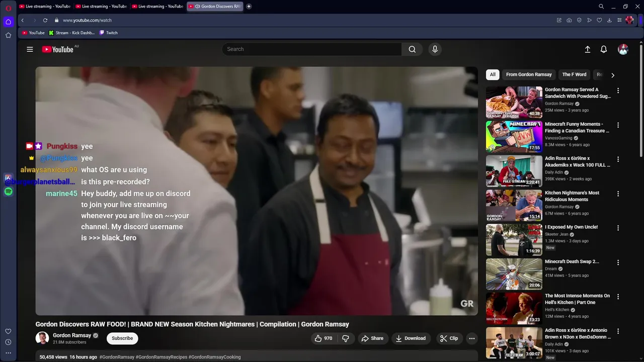The height and width of the screenshot is (362, 644).
Task: Open sidebar heart pinboards icon
Action: point(8,331)
